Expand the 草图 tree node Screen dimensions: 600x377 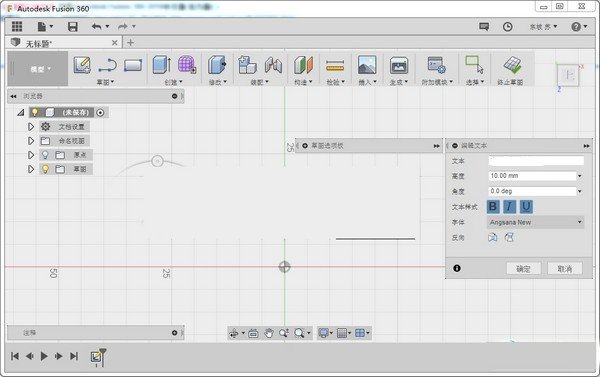[31, 169]
